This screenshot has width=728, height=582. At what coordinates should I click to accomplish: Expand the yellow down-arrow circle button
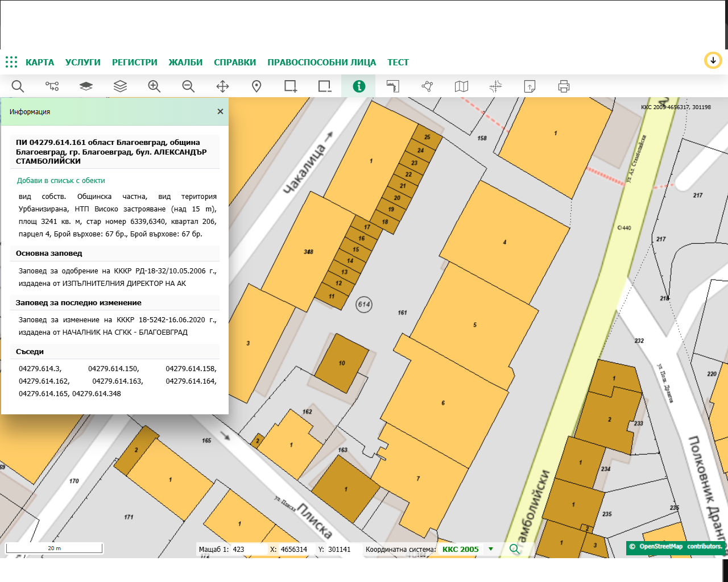(x=713, y=60)
